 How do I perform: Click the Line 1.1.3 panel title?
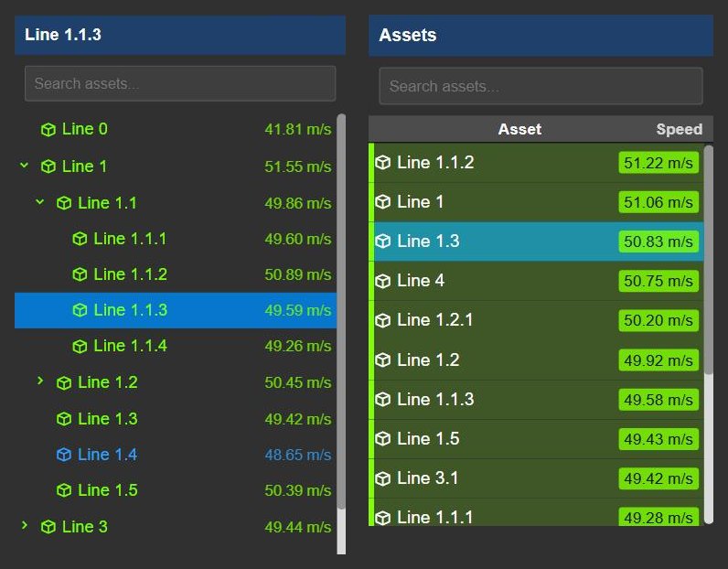[63, 35]
